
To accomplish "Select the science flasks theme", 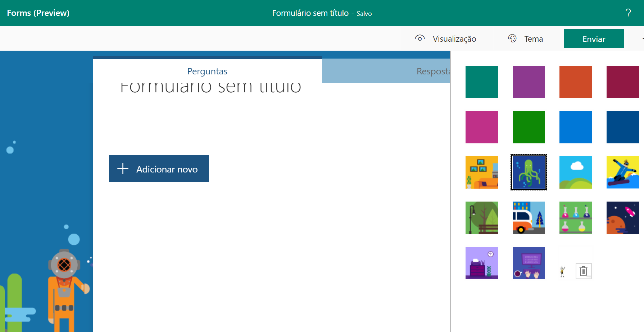I will pos(576,218).
